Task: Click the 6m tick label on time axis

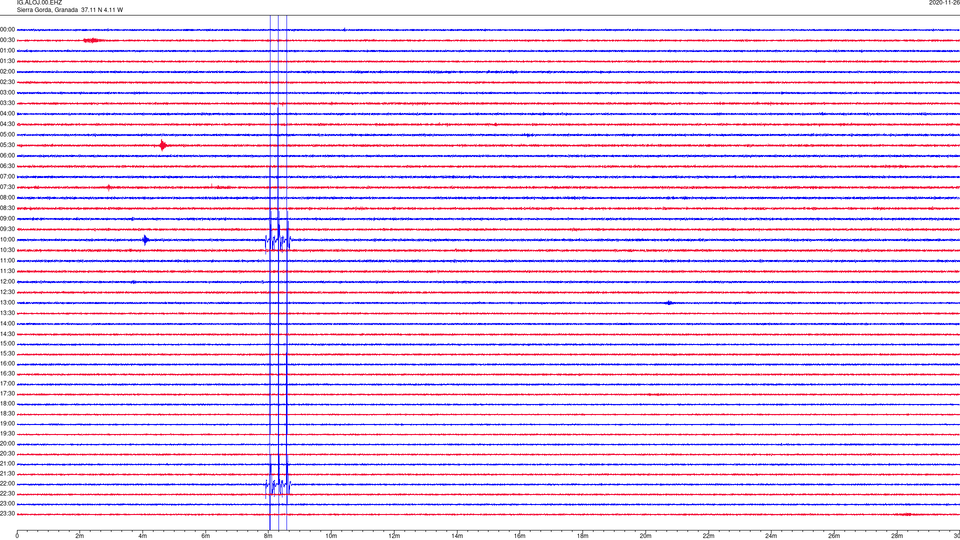Action: (206, 536)
